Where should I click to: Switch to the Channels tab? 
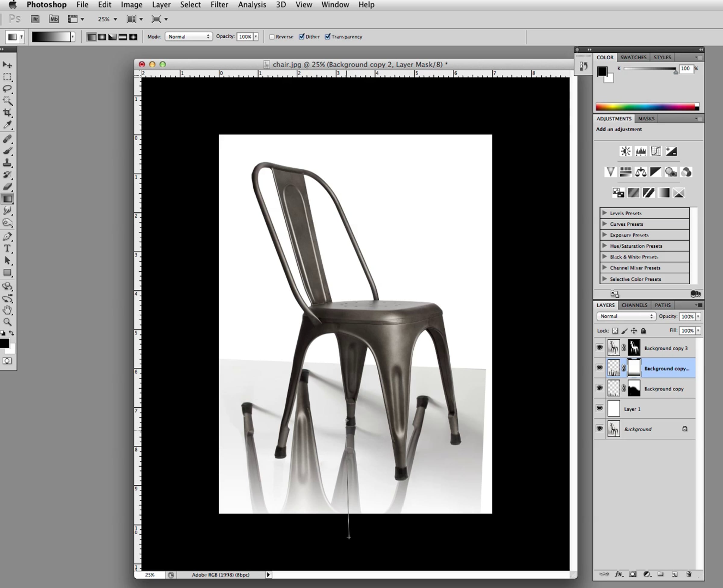[x=634, y=305]
